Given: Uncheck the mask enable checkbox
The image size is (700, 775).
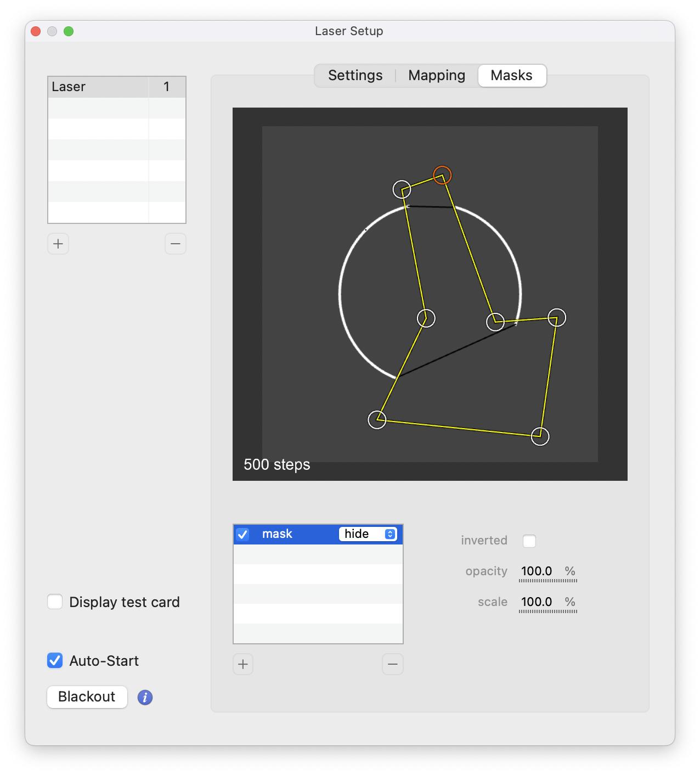Looking at the screenshot, I should click(242, 534).
